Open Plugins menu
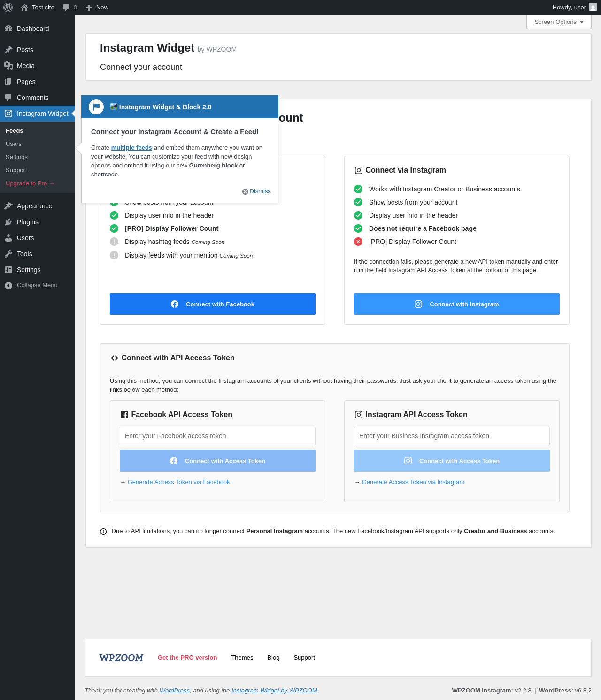This screenshot has height=700, width=601. point(38,222)
